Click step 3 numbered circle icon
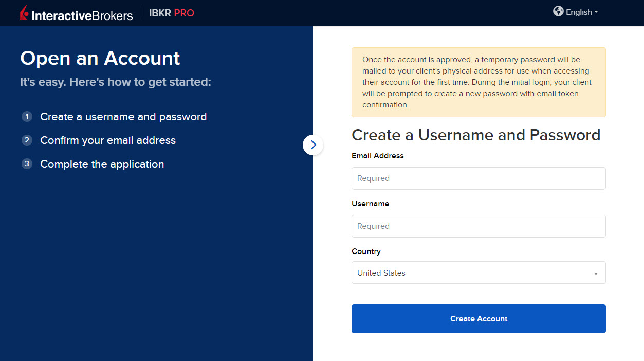This screenshot has width=644, height=361. point(27,164)
